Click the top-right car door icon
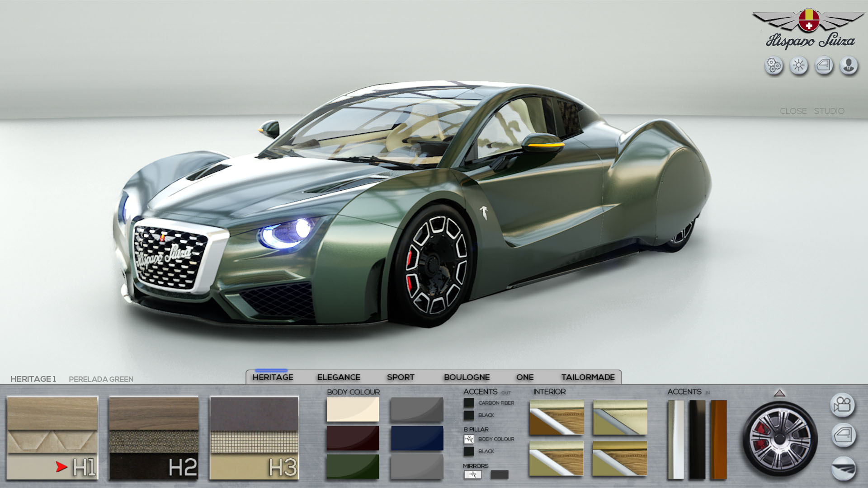The height and width of the screenshot is (488, 868). 824,66
